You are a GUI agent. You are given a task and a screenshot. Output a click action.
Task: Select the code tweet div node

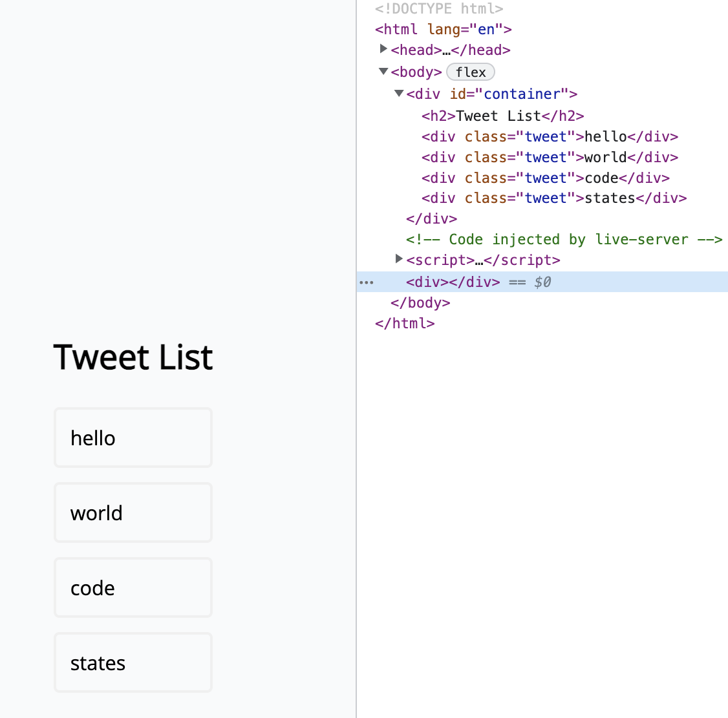(545, 178)
